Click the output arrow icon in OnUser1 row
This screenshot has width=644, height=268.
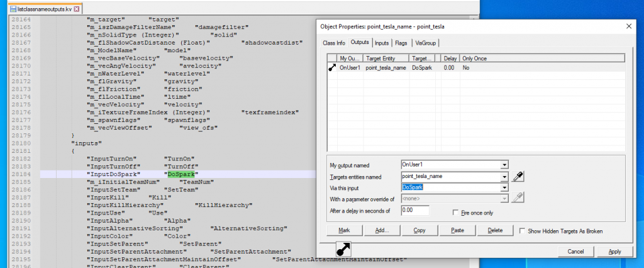coord(332,67)
